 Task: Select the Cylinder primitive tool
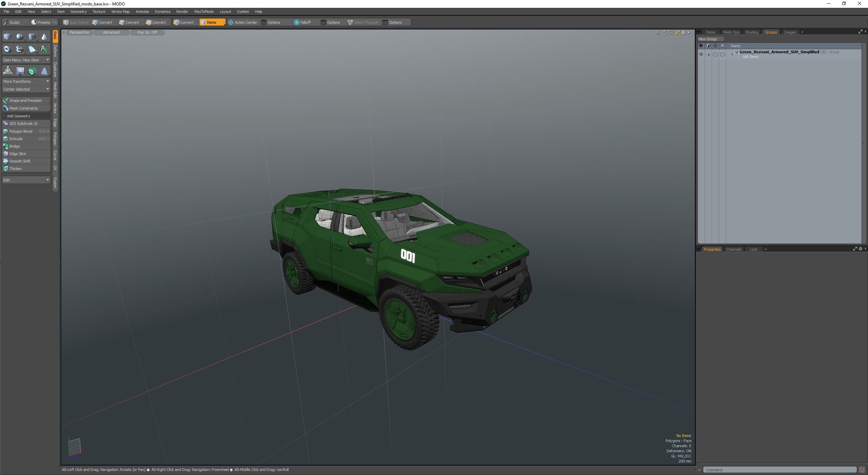[x=32, y=37]
